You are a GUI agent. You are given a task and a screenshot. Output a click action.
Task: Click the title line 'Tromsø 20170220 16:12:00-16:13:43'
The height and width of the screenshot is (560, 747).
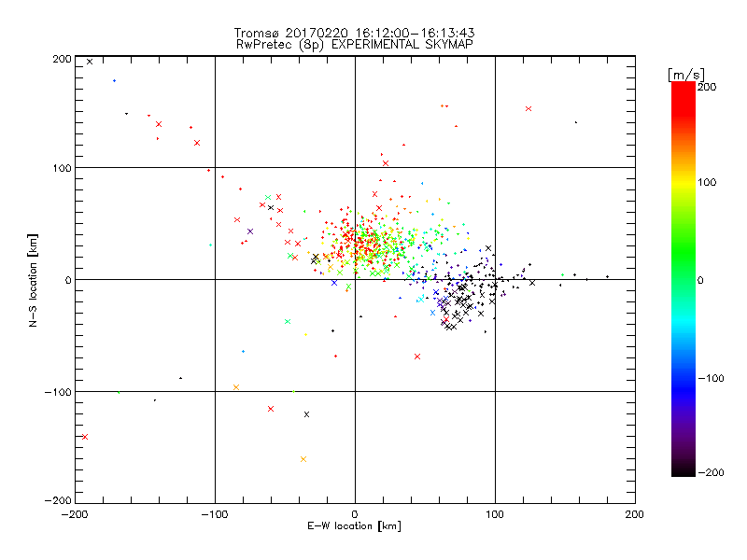pyautogui.click(x=354, y=33)
